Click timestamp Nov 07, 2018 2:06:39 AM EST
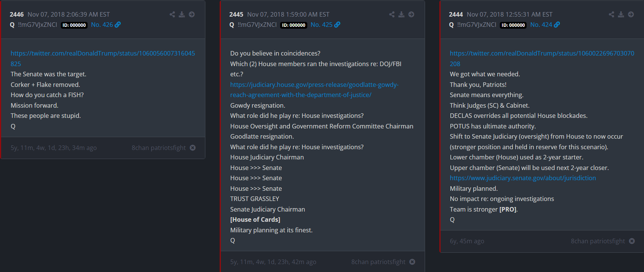 pos(69,14)
